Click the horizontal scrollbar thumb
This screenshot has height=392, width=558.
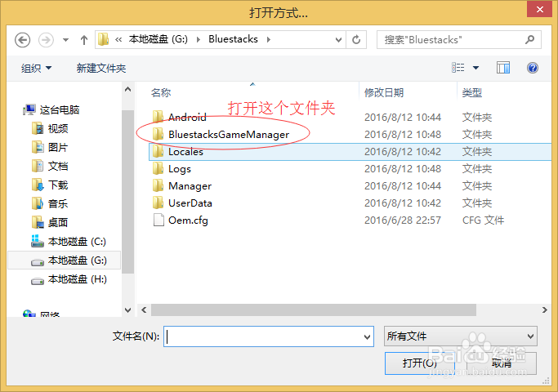coord(314,310)
